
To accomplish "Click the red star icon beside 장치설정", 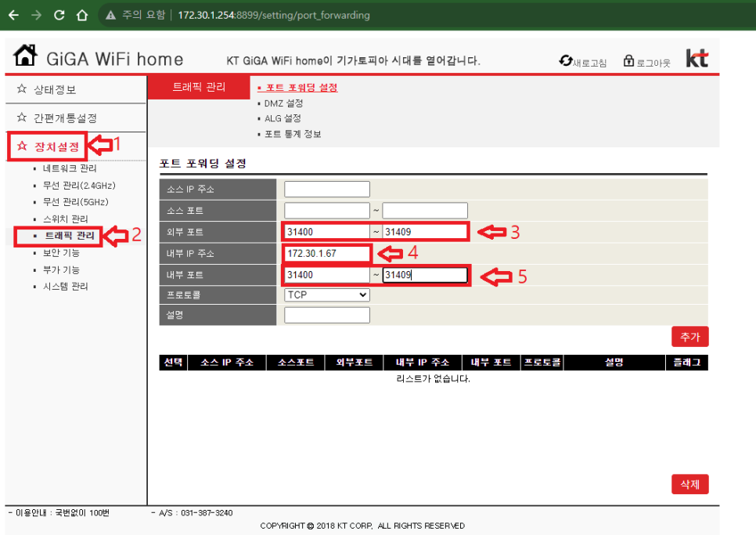I will point(22,146).
